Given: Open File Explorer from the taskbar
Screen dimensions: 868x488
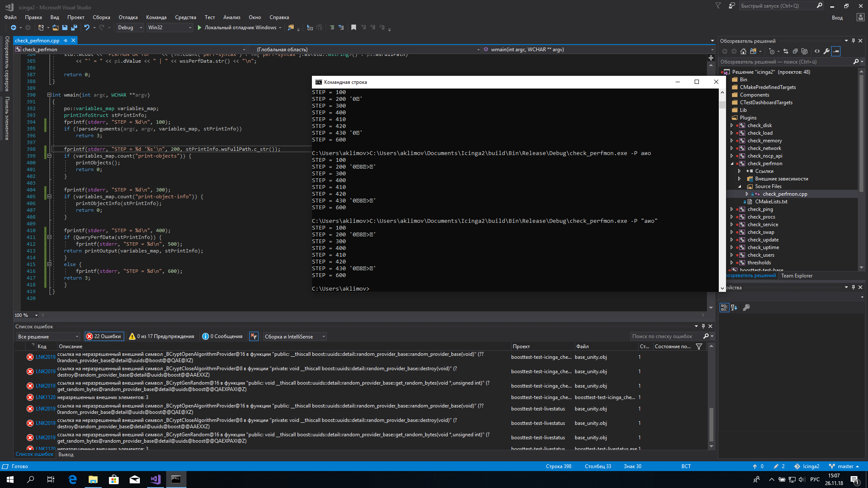Looking at the screenshot, I should (93, 479).
